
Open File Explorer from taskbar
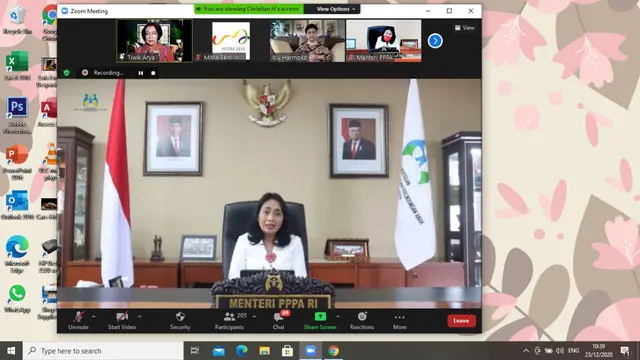(264, 351)
